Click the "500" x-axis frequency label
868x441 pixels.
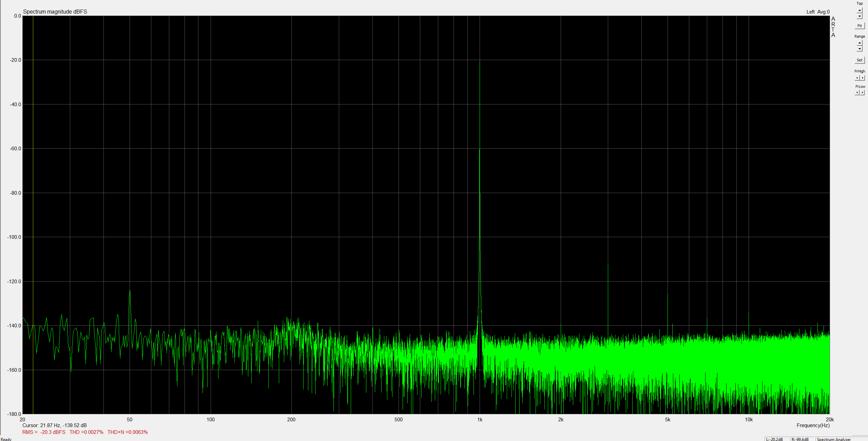click(399, 420)
